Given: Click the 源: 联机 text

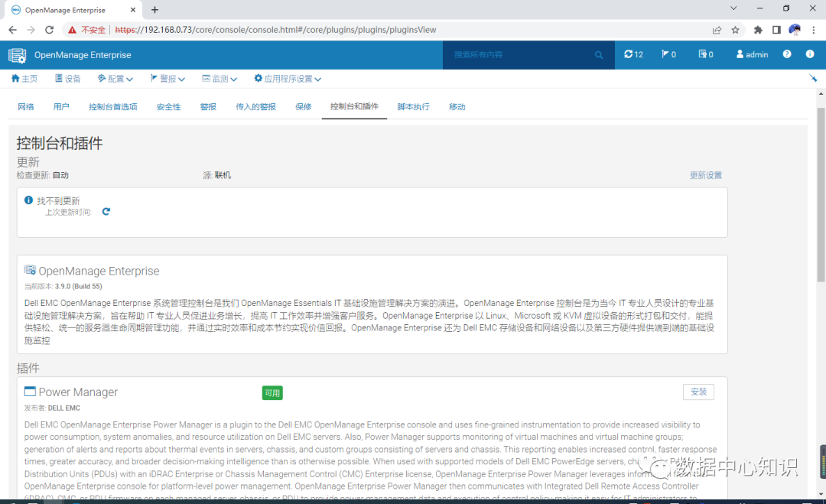Looking at the screenshot, I should (x=217, y=175).
